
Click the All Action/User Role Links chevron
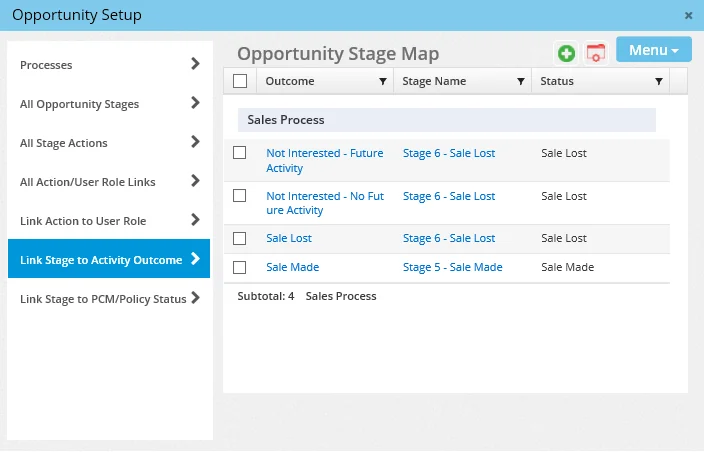click(x=195, y=181)
